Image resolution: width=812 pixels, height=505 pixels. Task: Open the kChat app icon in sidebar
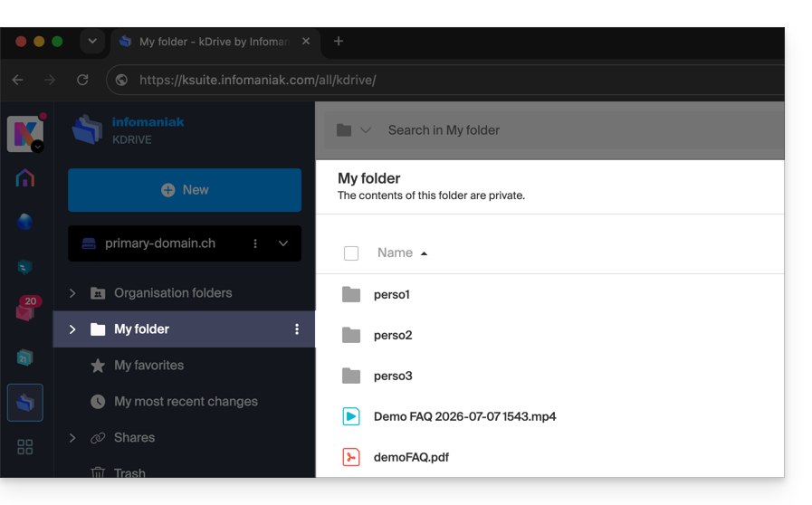[24, 267]
